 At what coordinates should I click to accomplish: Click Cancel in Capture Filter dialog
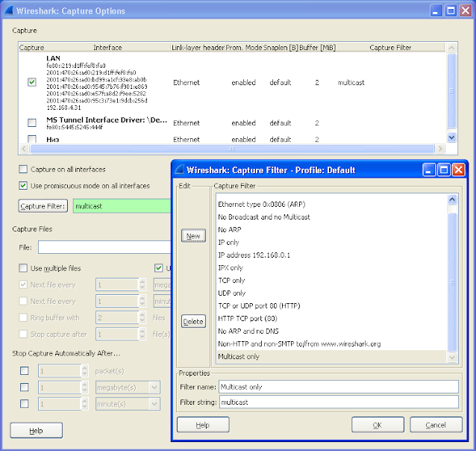(436, 425)
